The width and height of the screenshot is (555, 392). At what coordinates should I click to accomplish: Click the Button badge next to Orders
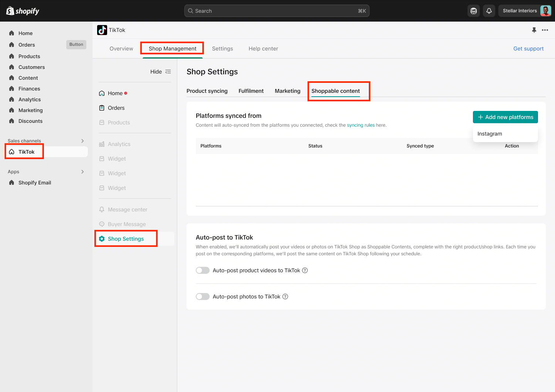(x=76, y=45)
